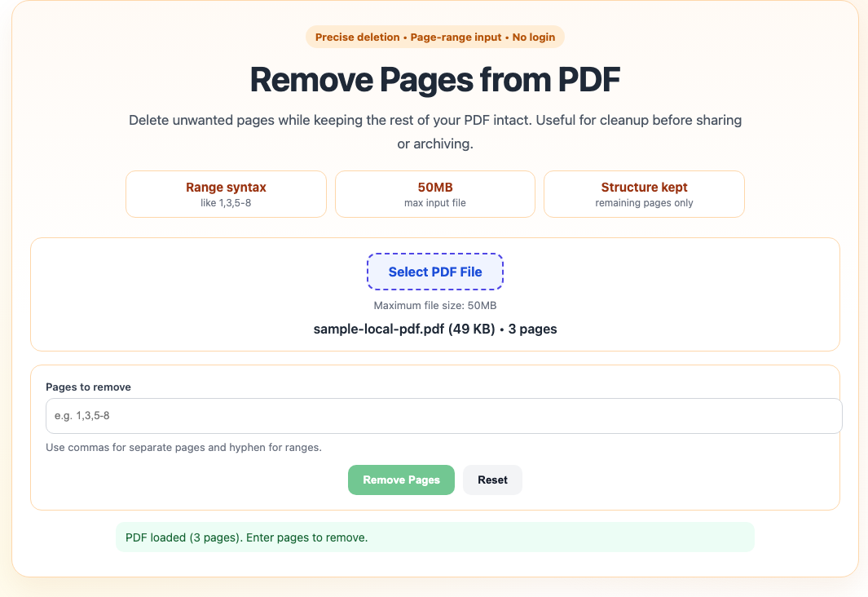The image size is (868, 597).
Task: Click the file upload dropzone area
Action: pyautogui.click(x=434, y=294)
